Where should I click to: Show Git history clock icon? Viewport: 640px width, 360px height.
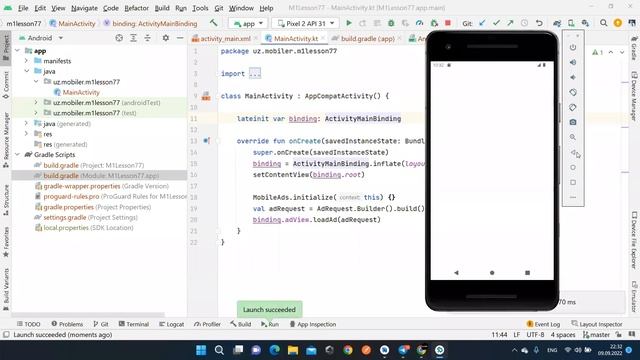[524, 23]
